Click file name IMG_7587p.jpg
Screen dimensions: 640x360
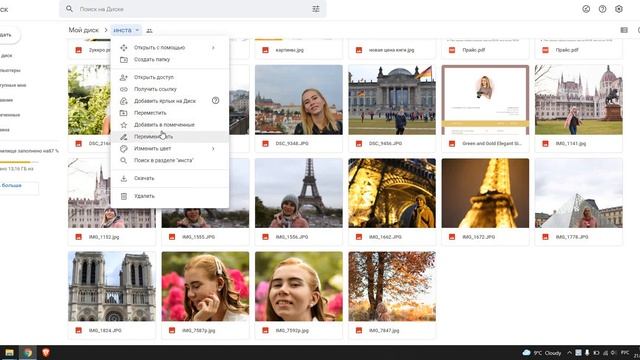pyautogui.click(x=198, y=331)
